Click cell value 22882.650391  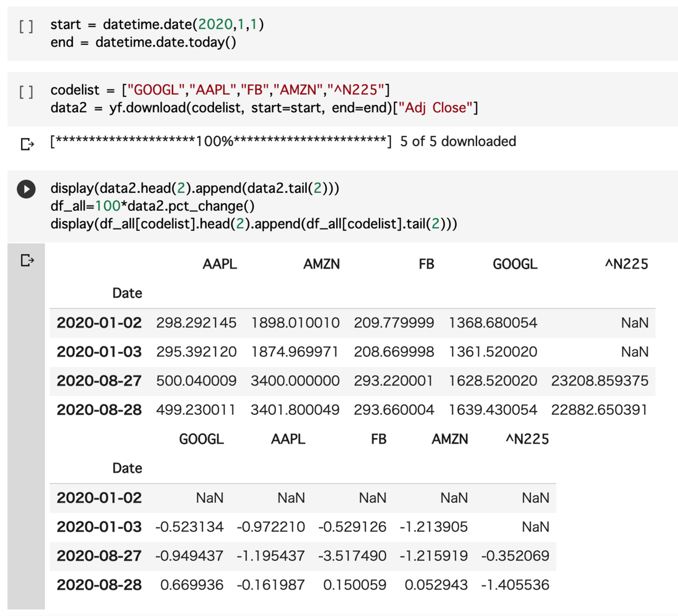pyautogui.click(x=600, y=410)
